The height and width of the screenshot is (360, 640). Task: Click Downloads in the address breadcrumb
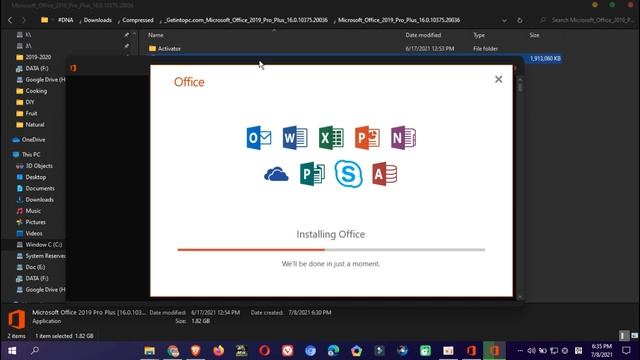coord(98,20)
